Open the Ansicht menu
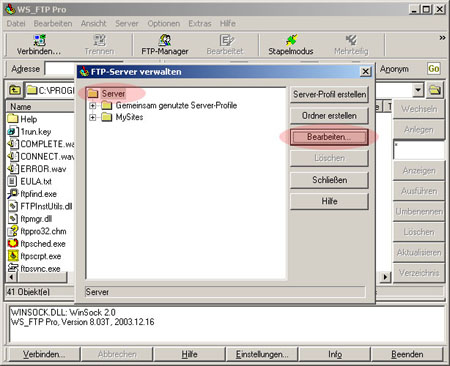 click(x=93, y=24)
